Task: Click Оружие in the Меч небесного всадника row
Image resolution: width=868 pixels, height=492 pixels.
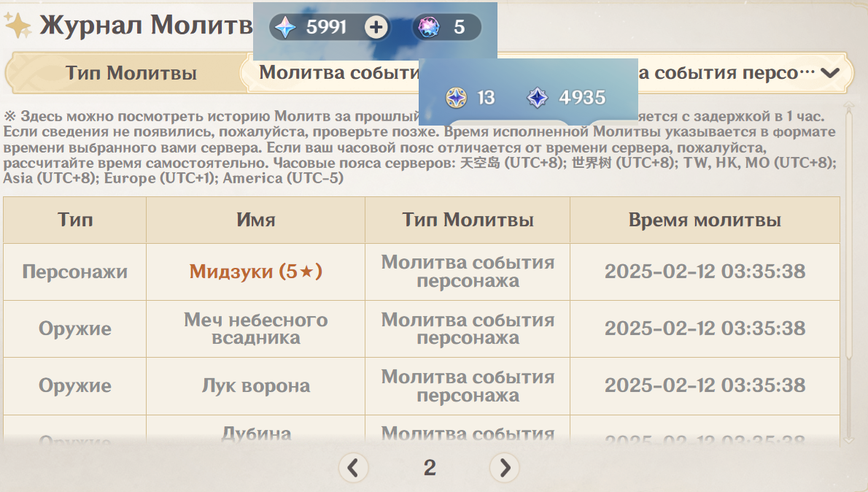Action: point(74,328)
